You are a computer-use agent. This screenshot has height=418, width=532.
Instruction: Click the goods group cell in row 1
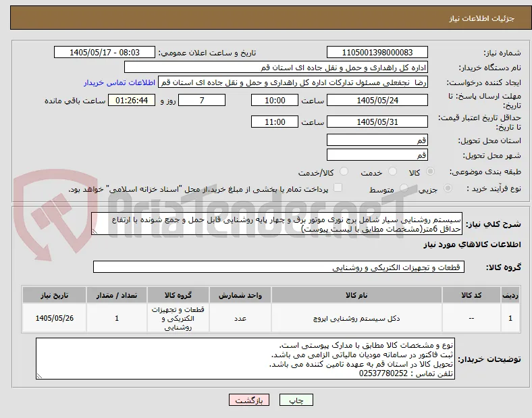178,318
